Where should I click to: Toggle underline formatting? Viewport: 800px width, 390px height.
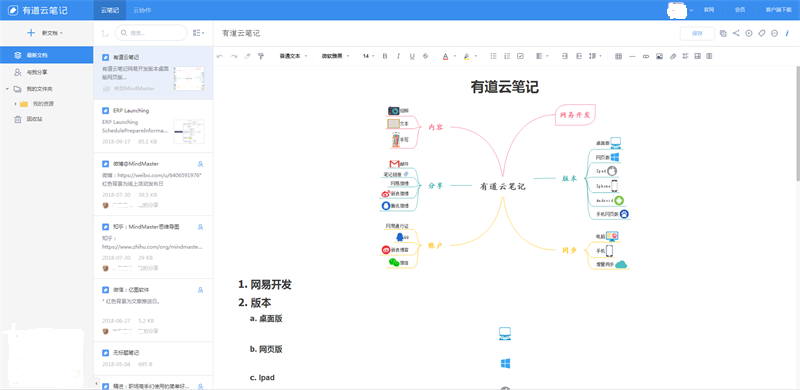[x=412, y=56]
